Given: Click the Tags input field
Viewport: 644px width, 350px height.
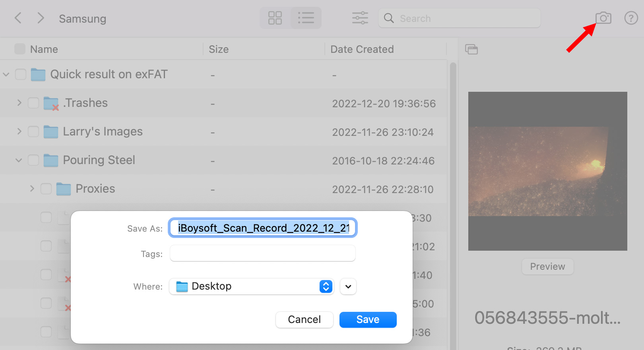Looking at the screenshot, I should click(262, 253).
